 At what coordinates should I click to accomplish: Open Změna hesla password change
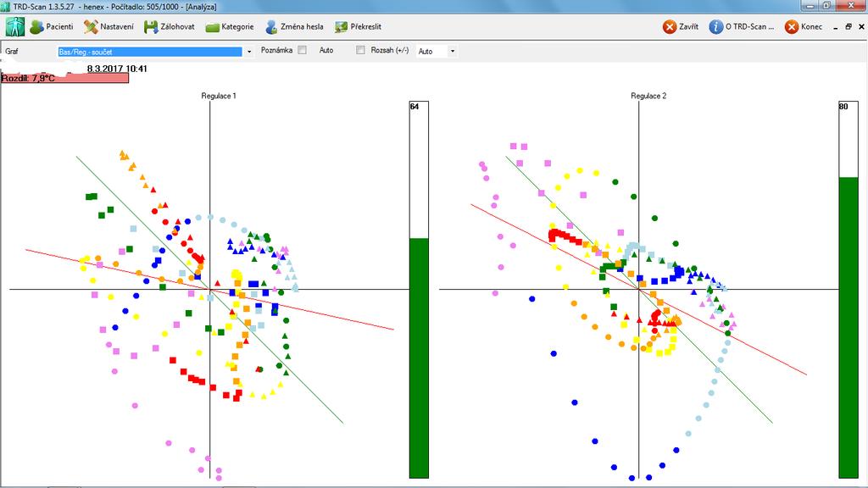point(294,26)
